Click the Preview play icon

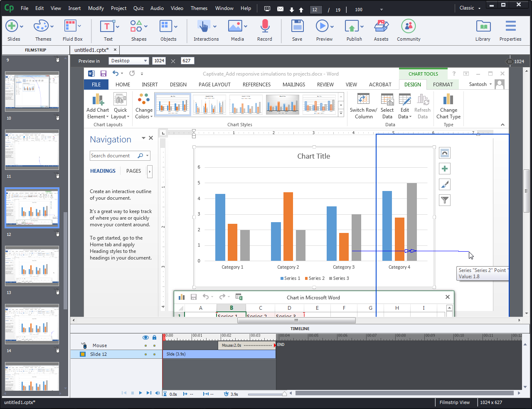[x=322, y=26]
